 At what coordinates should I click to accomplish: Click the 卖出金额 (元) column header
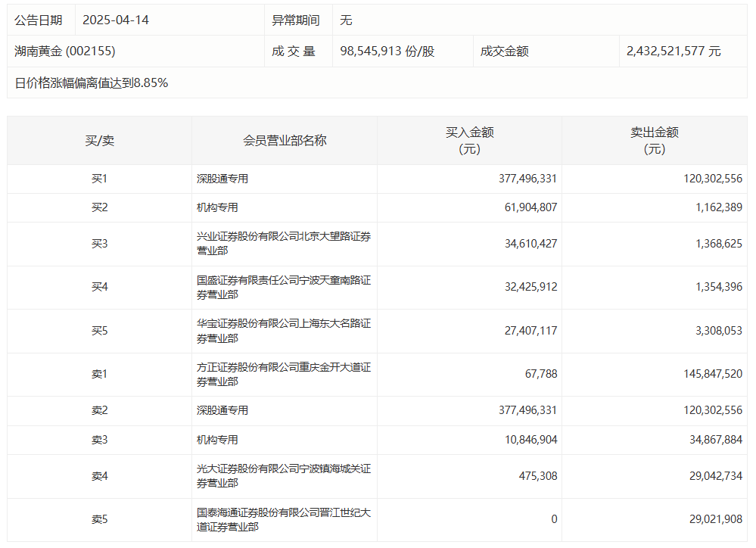[x=655, y=140]
